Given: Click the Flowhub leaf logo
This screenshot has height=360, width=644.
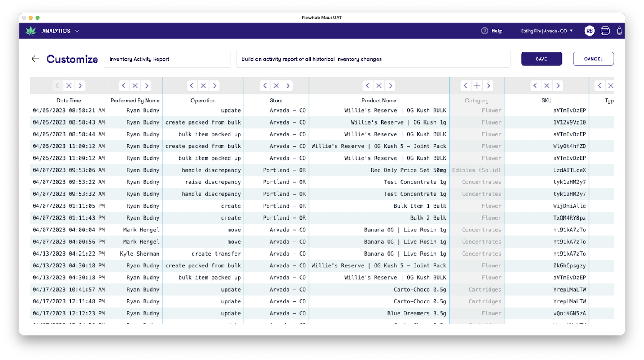Looking at the screenshot, I should 31,31.
